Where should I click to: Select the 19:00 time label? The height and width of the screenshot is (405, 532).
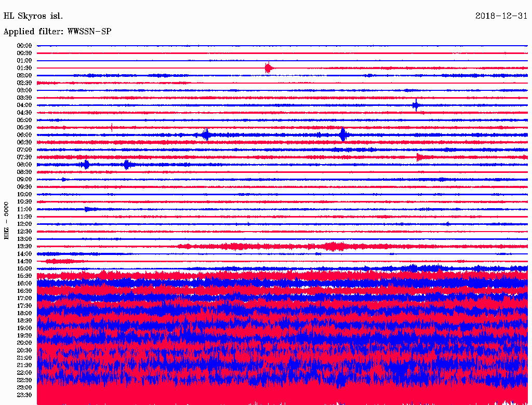point(24,328)
